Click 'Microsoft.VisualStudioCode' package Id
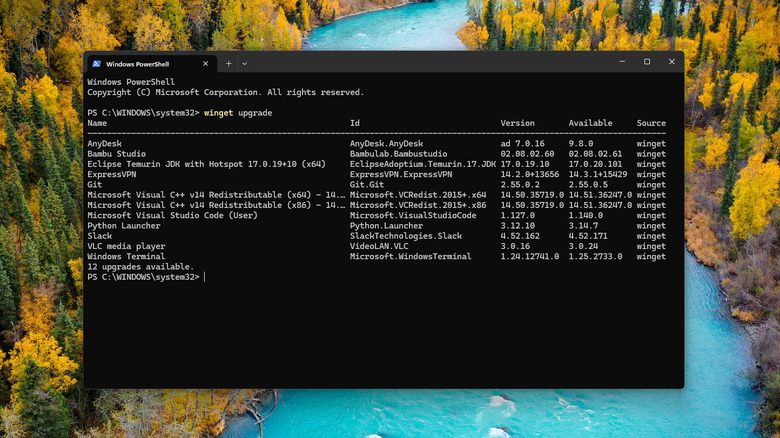 click(x=413, y=216)
